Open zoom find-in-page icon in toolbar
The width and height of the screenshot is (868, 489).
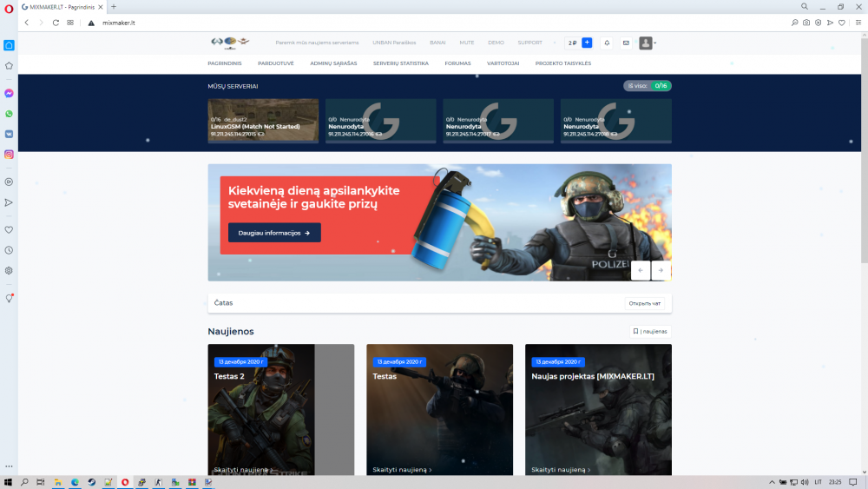(794, 23)
